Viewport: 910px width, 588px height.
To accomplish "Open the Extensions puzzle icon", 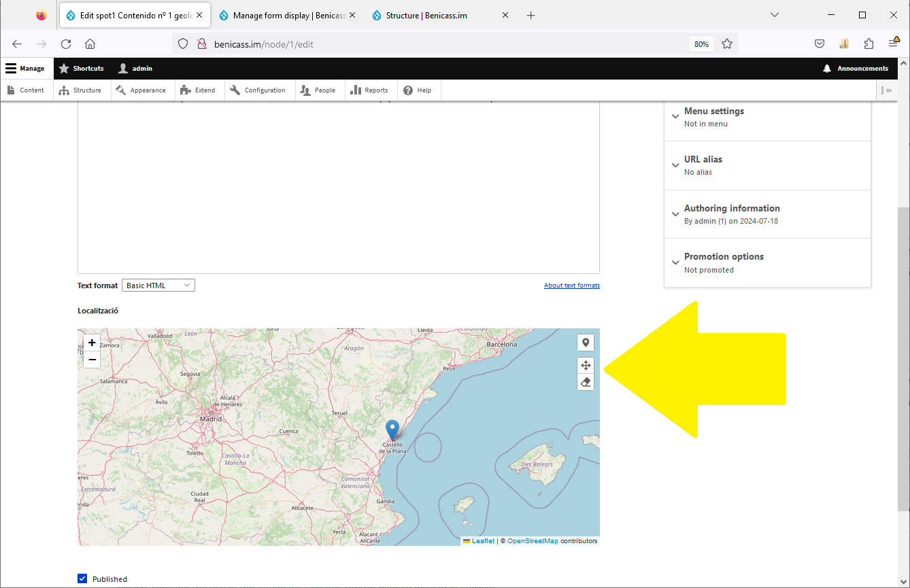I will coord(869,44).
